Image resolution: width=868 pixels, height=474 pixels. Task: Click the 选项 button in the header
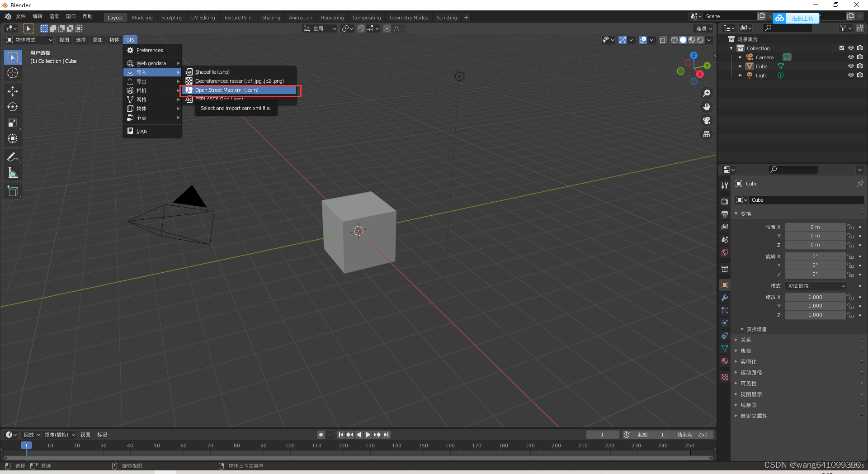pos(703,28)
